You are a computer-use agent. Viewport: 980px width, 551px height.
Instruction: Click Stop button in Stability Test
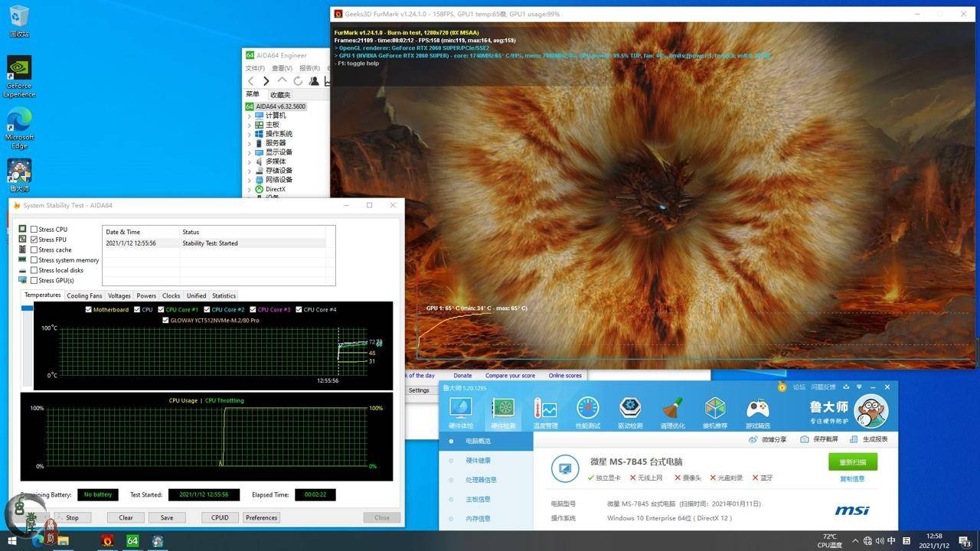pos(72,517)
